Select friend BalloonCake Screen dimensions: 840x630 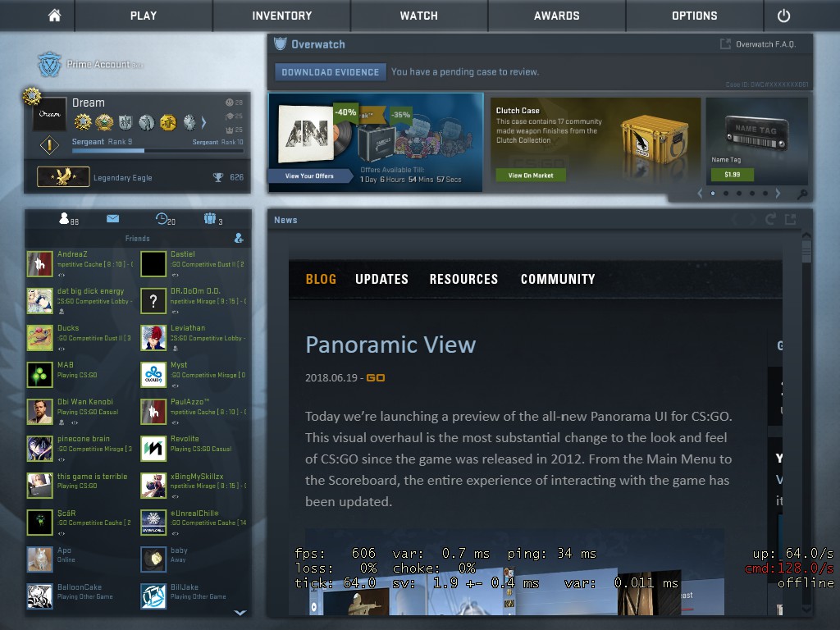pyautogui.click(x=81, y=596)
